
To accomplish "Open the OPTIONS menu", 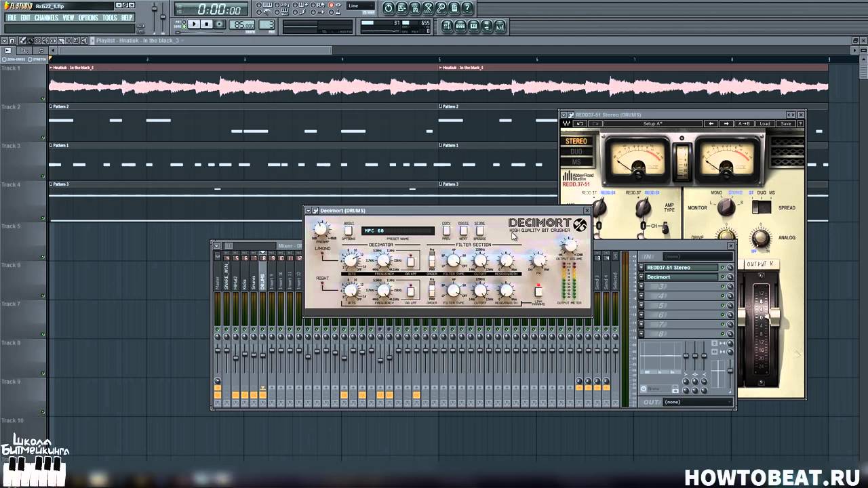I will pos(88,18).
